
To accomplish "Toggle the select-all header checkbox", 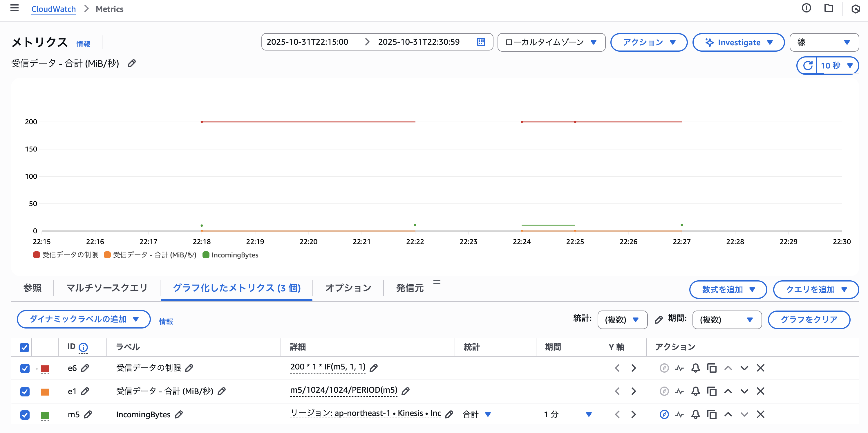I will tap(24, 347).
